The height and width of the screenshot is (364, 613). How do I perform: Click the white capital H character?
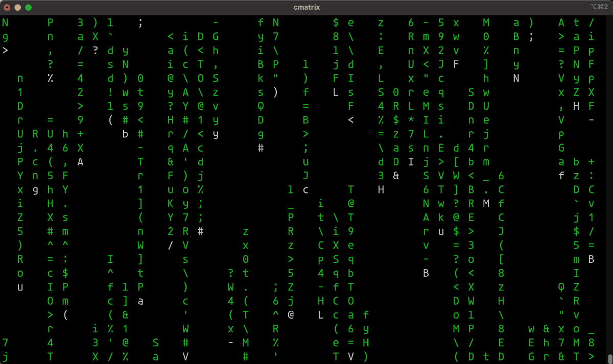[381, 189]
